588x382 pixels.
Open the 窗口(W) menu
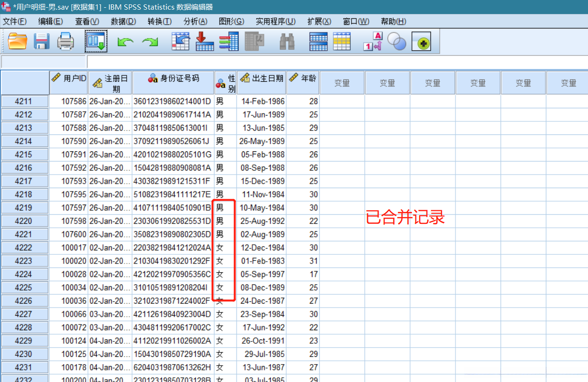(356, 21)
